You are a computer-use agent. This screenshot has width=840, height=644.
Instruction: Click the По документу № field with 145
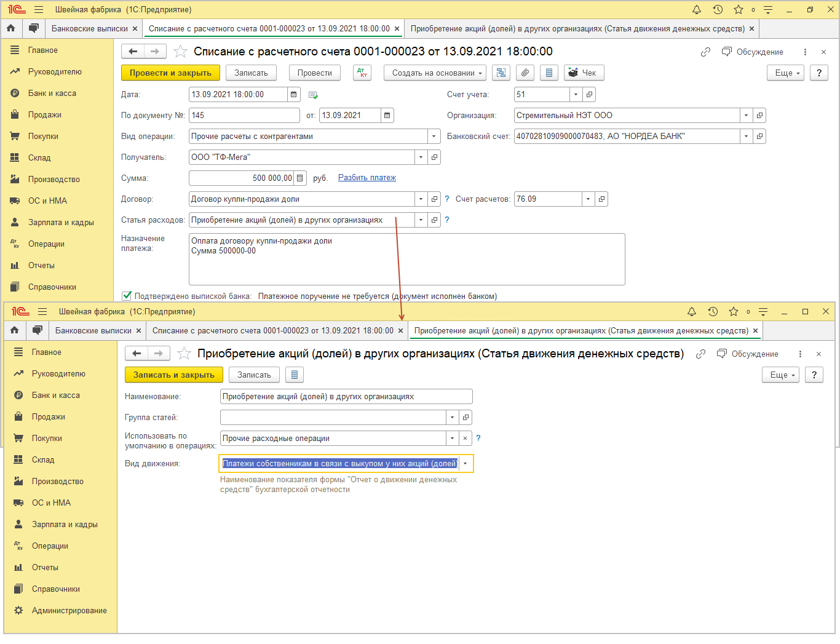pos(245,116)
